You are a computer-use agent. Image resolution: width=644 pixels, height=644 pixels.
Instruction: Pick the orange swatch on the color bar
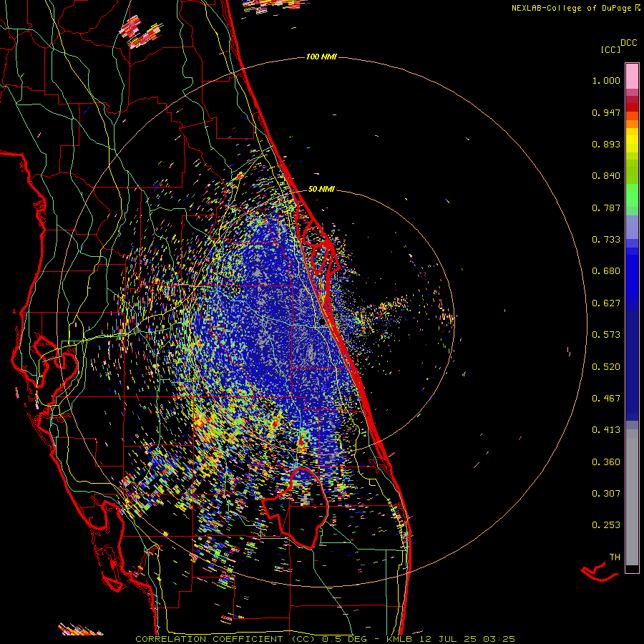point(632,124)
